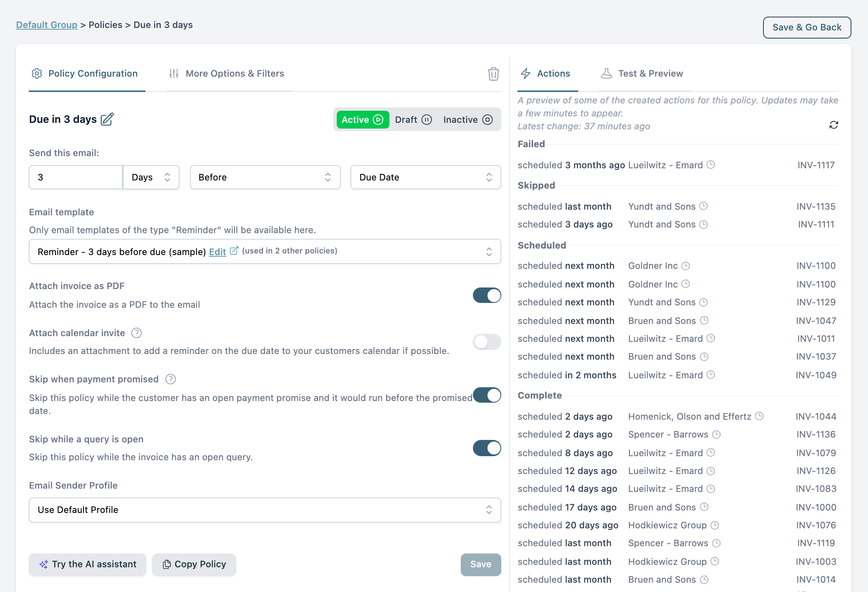Click the number of days input field
The width and height of the screenshot is (868, 592).
click(x=76, y=177)
